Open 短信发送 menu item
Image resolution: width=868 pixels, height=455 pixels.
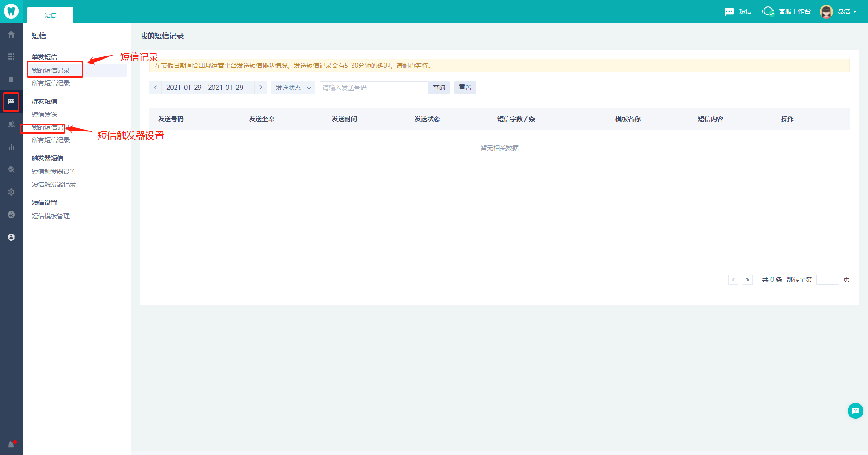(44, 115)
